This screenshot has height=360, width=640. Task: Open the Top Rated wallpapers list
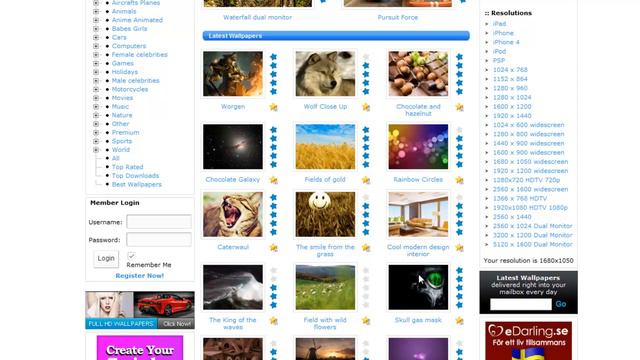point(127,167)
